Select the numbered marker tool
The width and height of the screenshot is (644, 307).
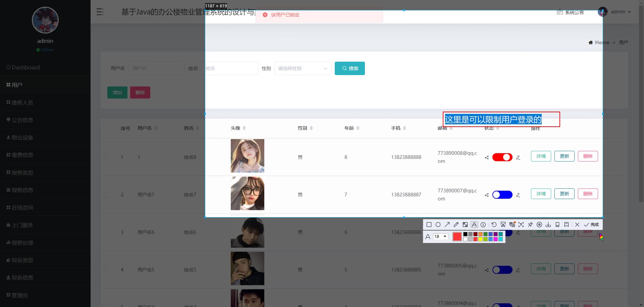[483, 225]
